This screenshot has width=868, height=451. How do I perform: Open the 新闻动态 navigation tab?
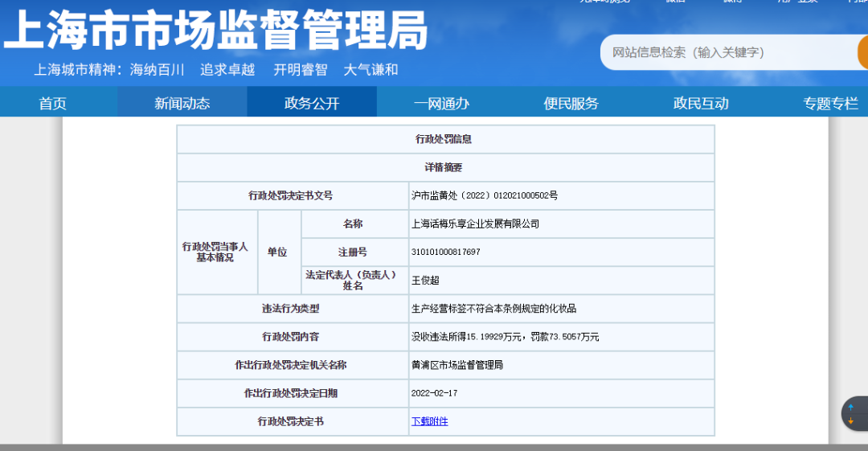182,103
